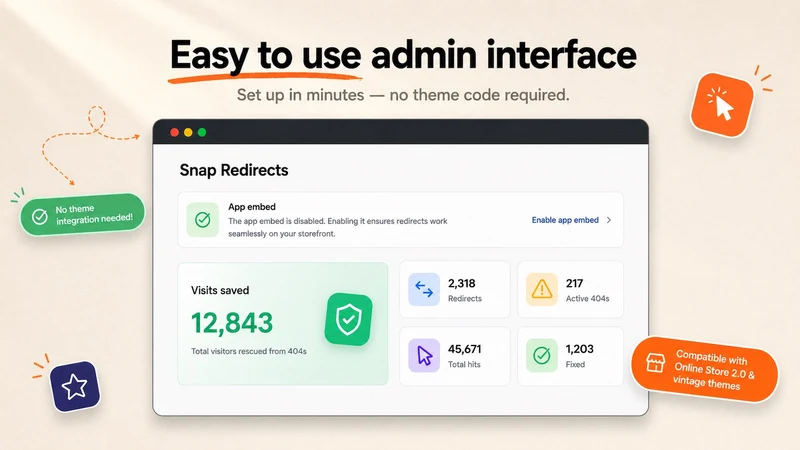Click the app embed is disabled description
This screenshot has height=450, width=800.
click(338, 227)
